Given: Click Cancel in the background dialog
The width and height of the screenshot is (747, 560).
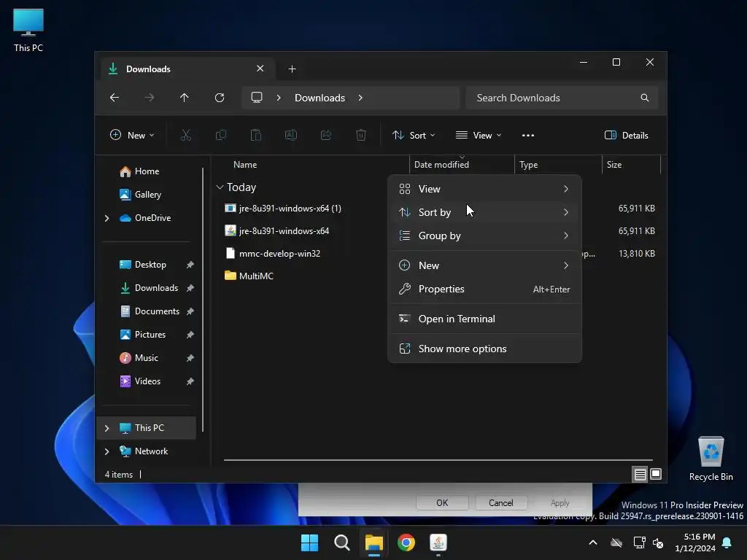Looking at the screenshot, I should tap(500, 503).
